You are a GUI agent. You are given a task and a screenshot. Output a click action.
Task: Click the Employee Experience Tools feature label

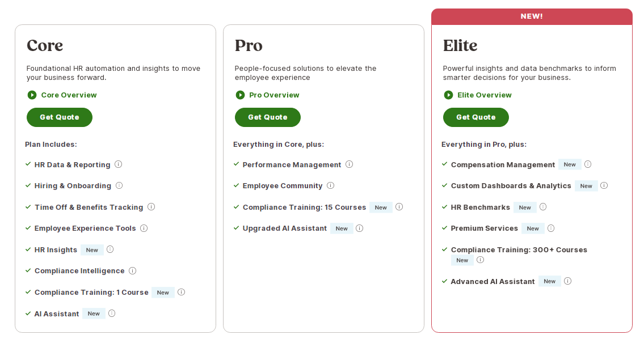[85, 228]
